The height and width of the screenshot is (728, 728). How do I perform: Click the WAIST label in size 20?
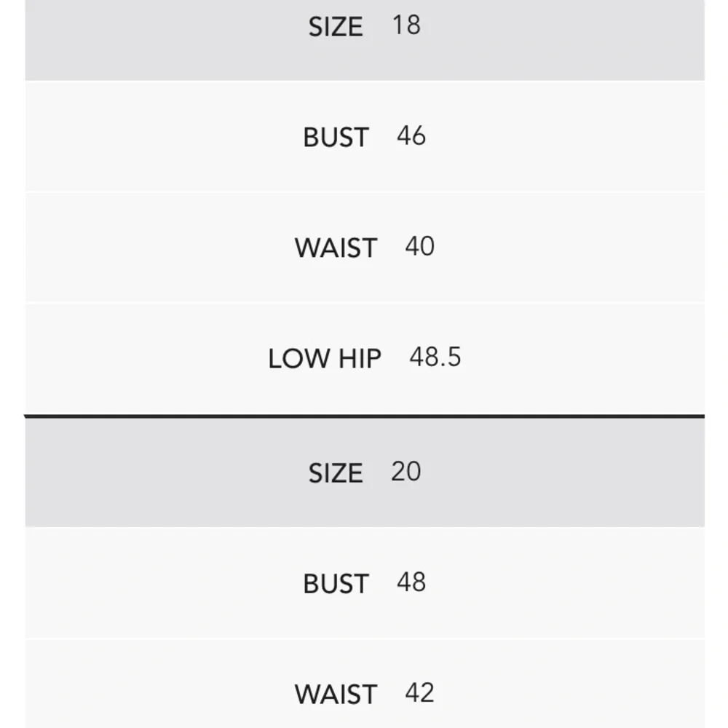(x=336, y=695)
